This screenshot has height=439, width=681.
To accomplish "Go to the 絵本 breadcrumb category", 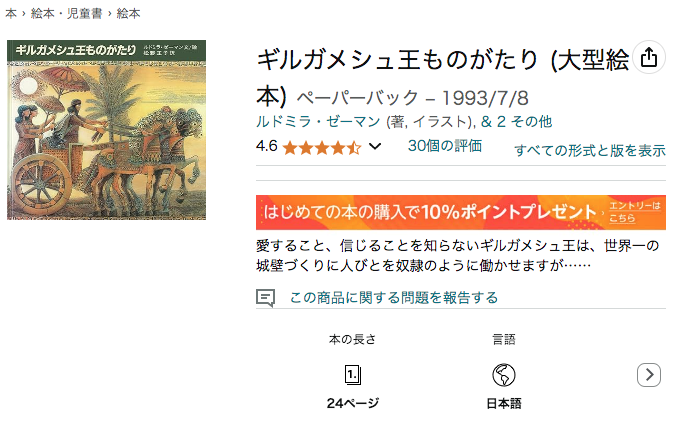I will [x=129, y=14].
